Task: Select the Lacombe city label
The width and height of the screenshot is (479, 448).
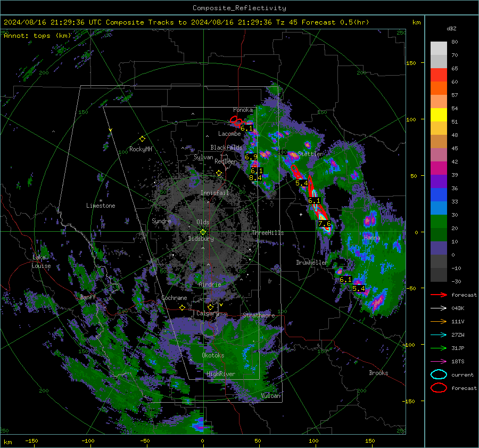Action: 229,134
